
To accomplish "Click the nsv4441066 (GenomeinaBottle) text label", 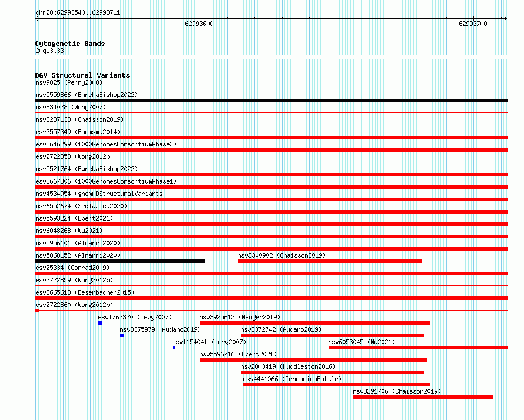I will pyautogui.click(x=293, y=379).
